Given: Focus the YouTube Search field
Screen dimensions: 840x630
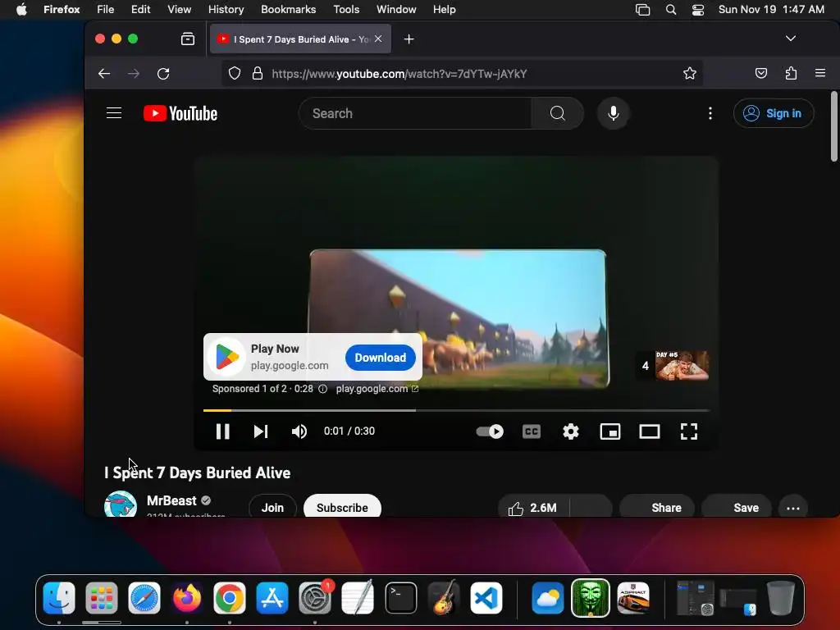Looking at the screenshot, I should pyautogui.click(x=415, y=113).
